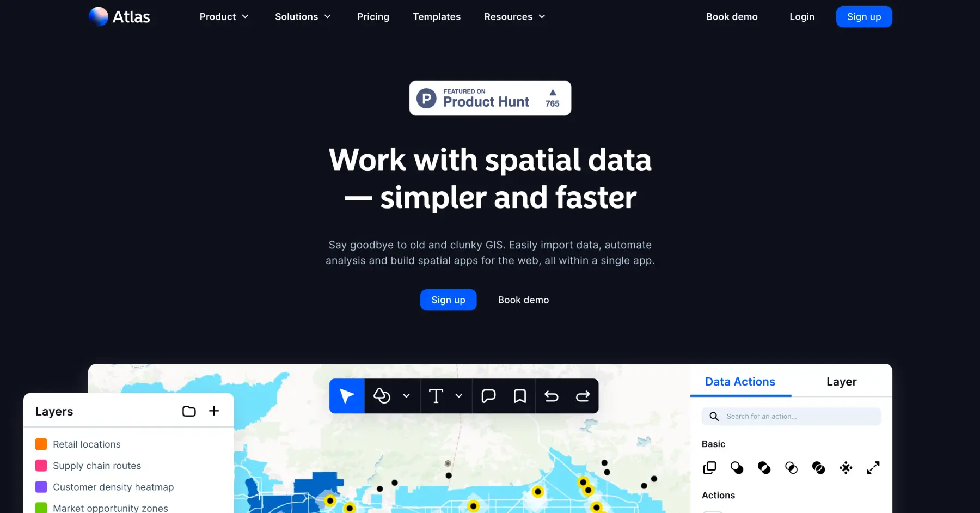Screen dimensions: 980x513
Task: Click the Layers panel title
Action: pyautogui.click(x=54, y=412)
